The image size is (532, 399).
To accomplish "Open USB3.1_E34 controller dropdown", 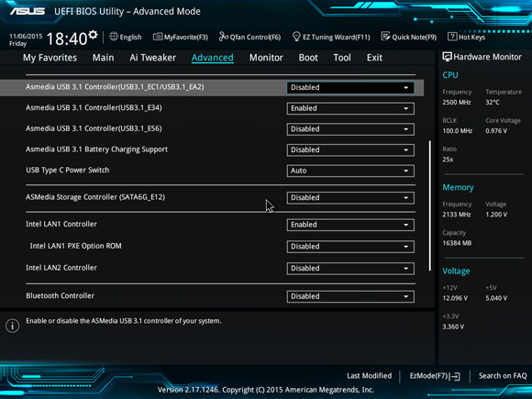I will point(350,108).
